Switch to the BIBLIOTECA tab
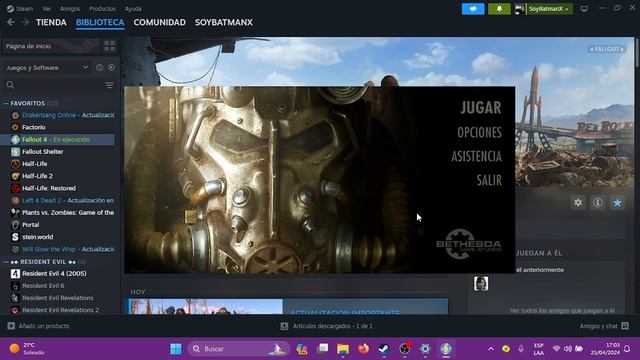The height and width of the screenshot is (360, 640). point(100,22)
